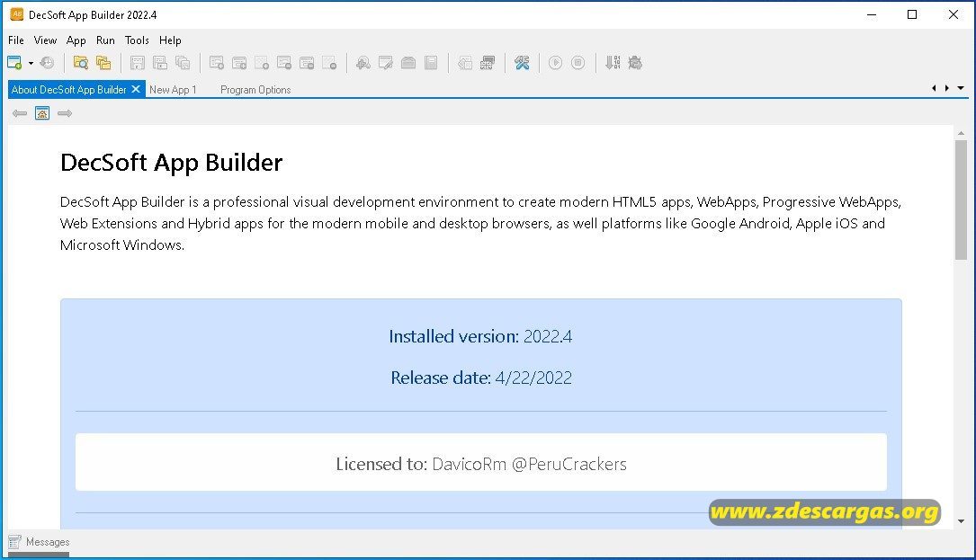Screen dimensions: 976x560
Task: Click the first add view plus icon
Action: [217, 62]
